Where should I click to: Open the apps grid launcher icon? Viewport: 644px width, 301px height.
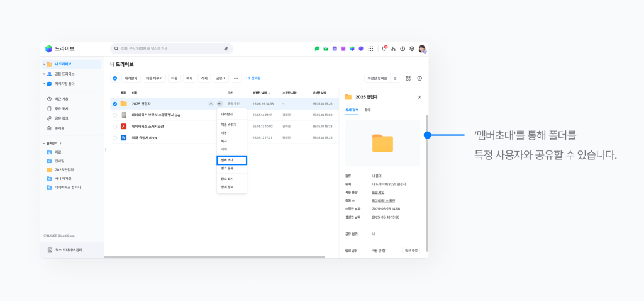click(x=370, y=48)
